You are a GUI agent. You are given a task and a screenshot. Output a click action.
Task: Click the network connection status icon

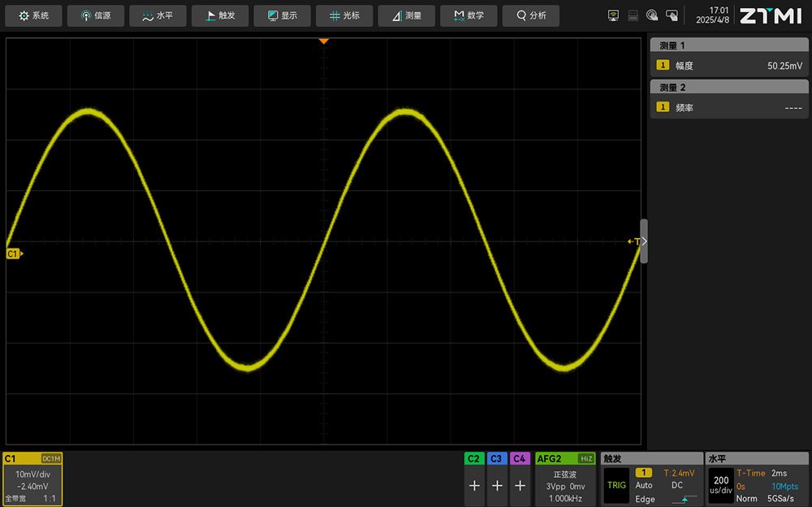614,15
